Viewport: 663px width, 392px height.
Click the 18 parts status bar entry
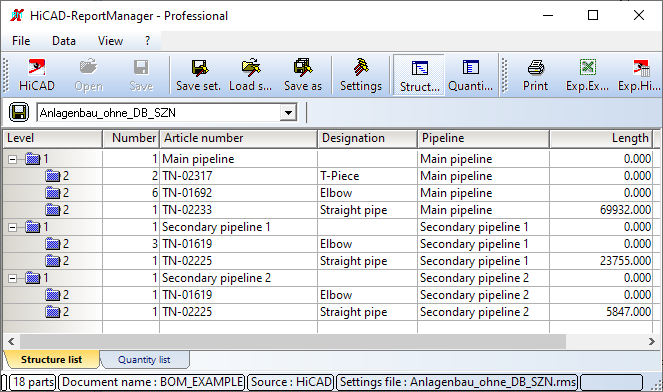point(33,382)
